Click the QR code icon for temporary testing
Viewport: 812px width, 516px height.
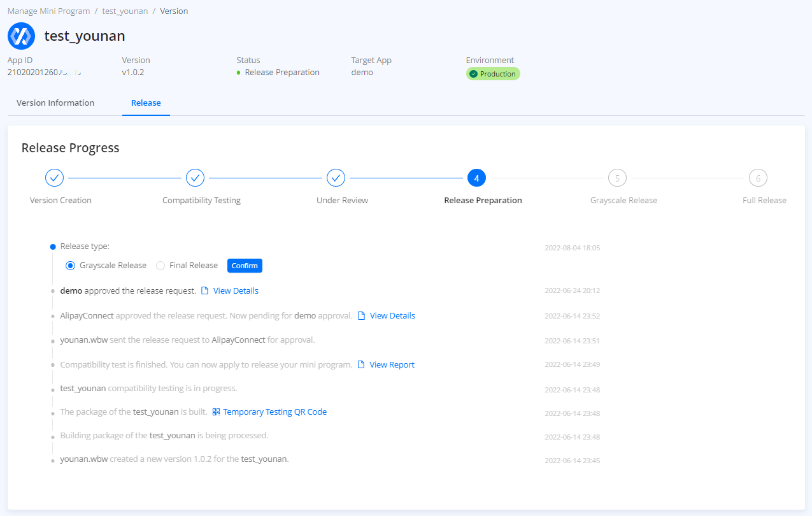point(217,412)
